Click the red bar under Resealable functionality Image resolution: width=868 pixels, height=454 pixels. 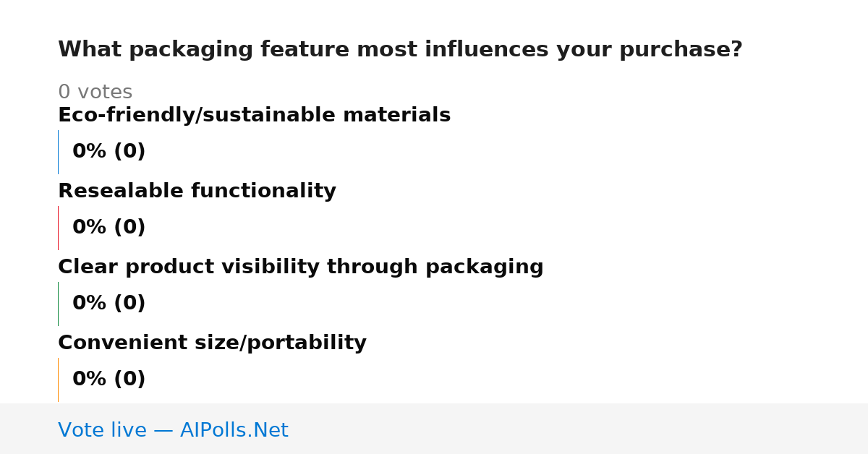click(58, 228)
